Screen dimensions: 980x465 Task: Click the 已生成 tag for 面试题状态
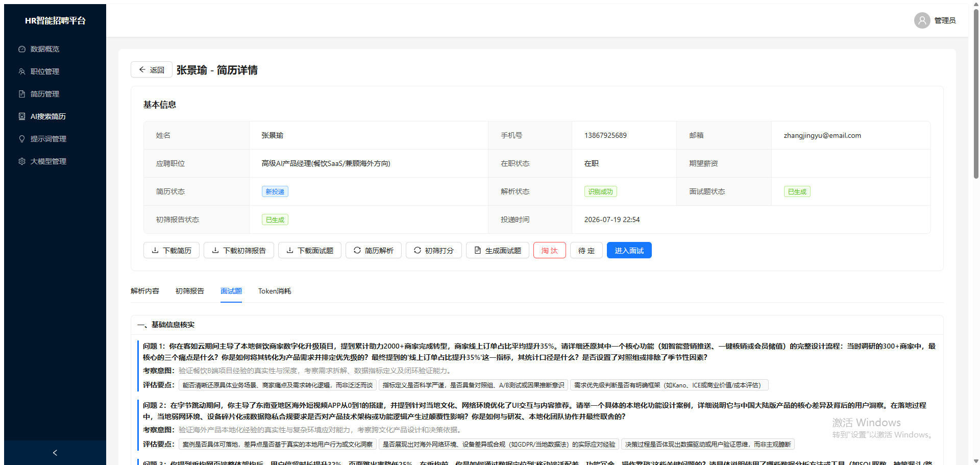click(x=797, y=191)
